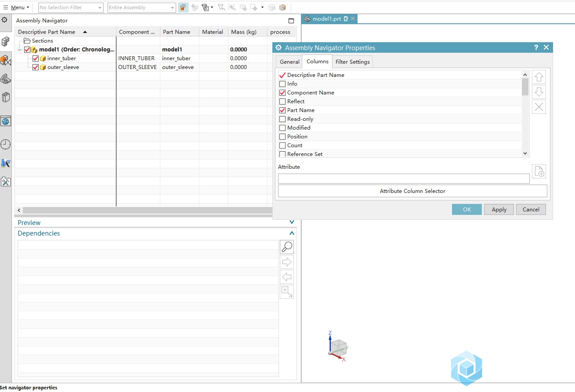This screenshot has width=575, height=392.
Task: Click the Dependencies right arrow icon
Action: click(287, 262)
